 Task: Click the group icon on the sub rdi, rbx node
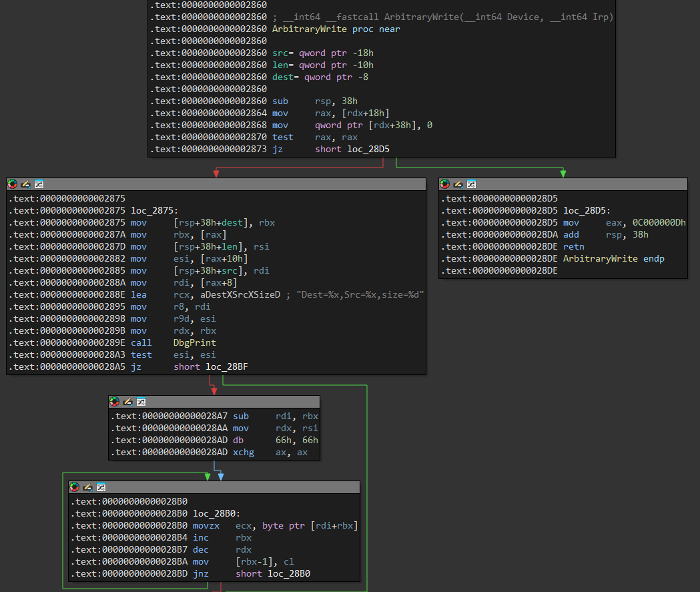141,402
